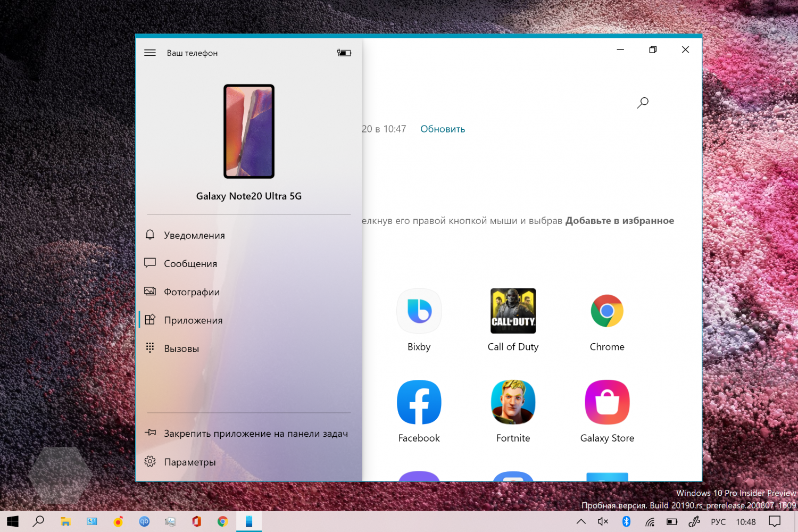Click Your Phone taskbar icon

(x=249, y=521)
